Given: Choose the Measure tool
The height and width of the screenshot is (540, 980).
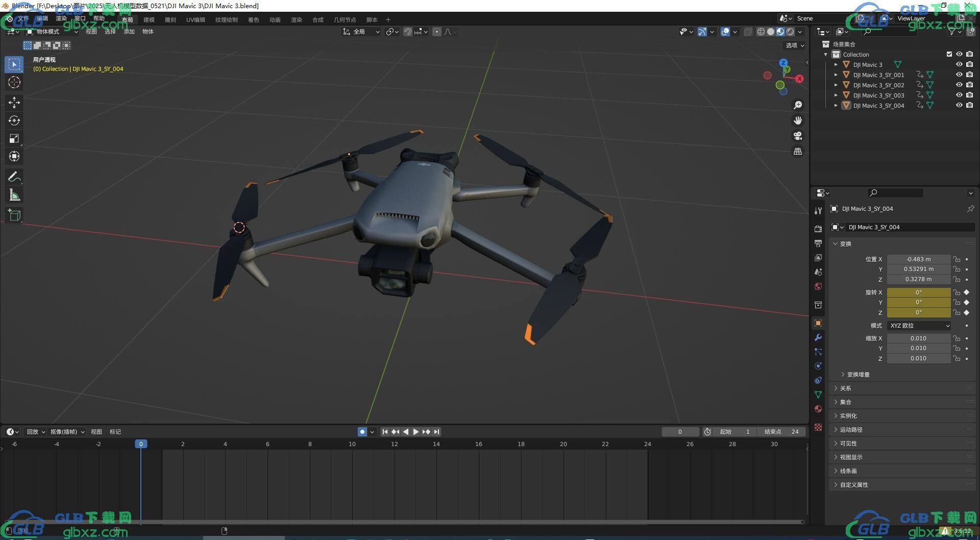Looking at the screenshot, I should [x=14, y=195].
